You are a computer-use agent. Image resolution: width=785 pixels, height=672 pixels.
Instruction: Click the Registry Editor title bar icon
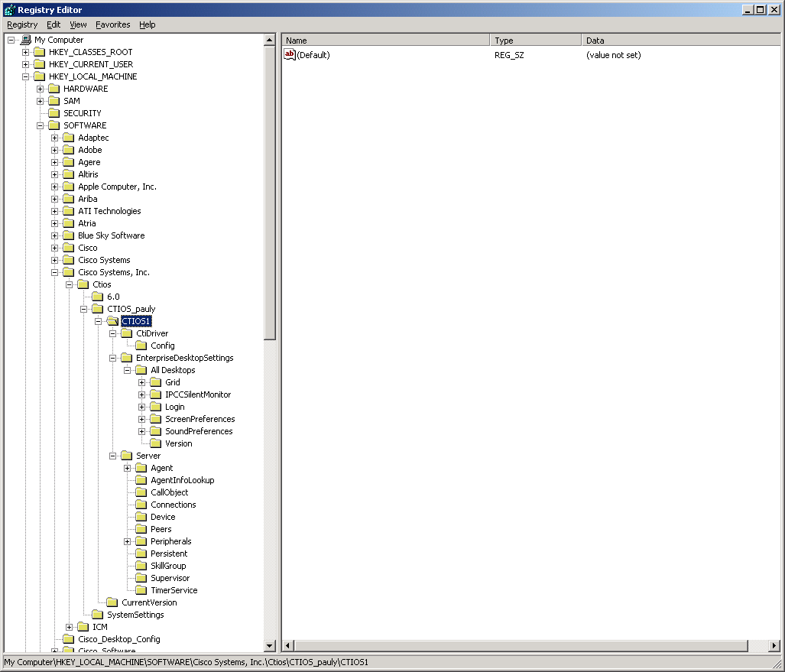click(x=9, y=9)
